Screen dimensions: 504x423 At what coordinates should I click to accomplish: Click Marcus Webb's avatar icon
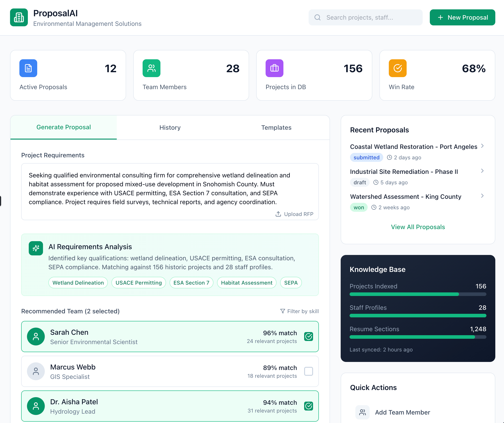(x=36, y=371)
